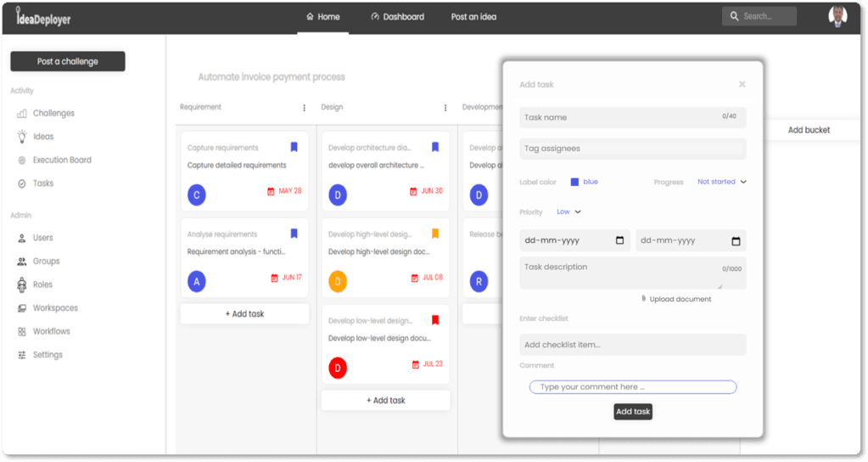Click the Add bucket button
This screenshot has width=868, height=462.
coord(809,130)
